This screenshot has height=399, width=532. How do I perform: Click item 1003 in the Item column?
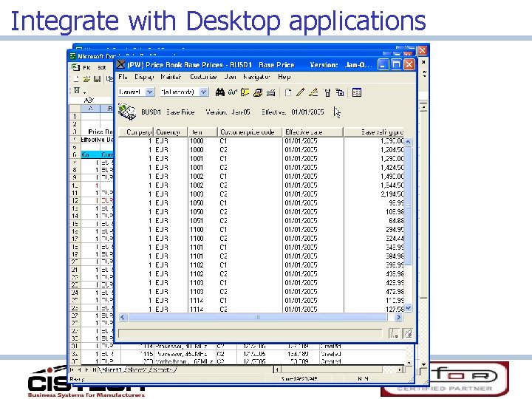(x=197, y=194)
